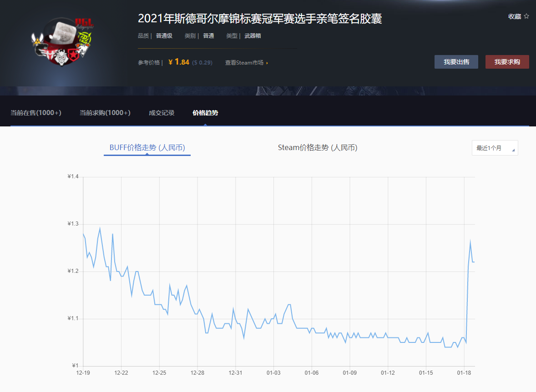Click the ¥1.1 y-axis label
536x392 pixels.
click(x=73, y=318)
